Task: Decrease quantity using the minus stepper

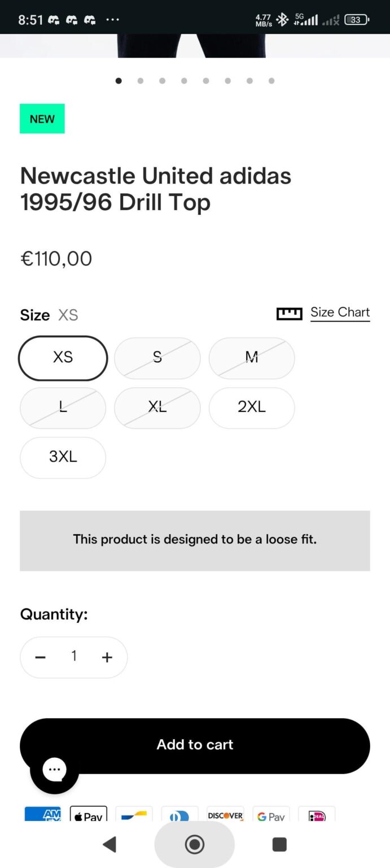Action: coord(40,657)
